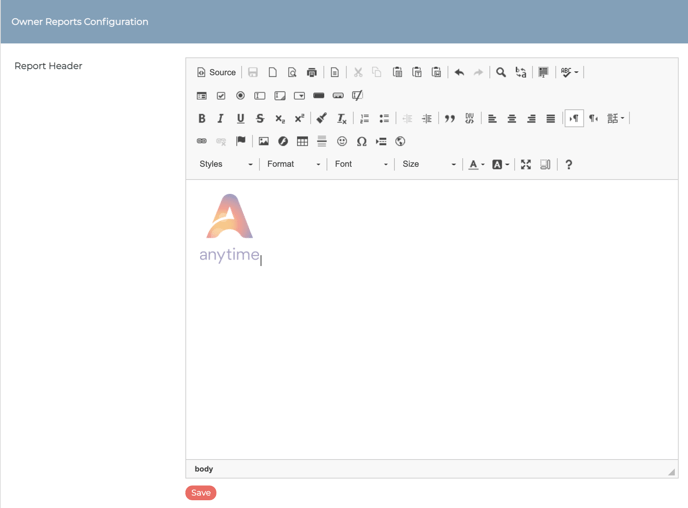The image size is (688, 508).
Task: Insert a special character (Omega)
Action: 362,141
